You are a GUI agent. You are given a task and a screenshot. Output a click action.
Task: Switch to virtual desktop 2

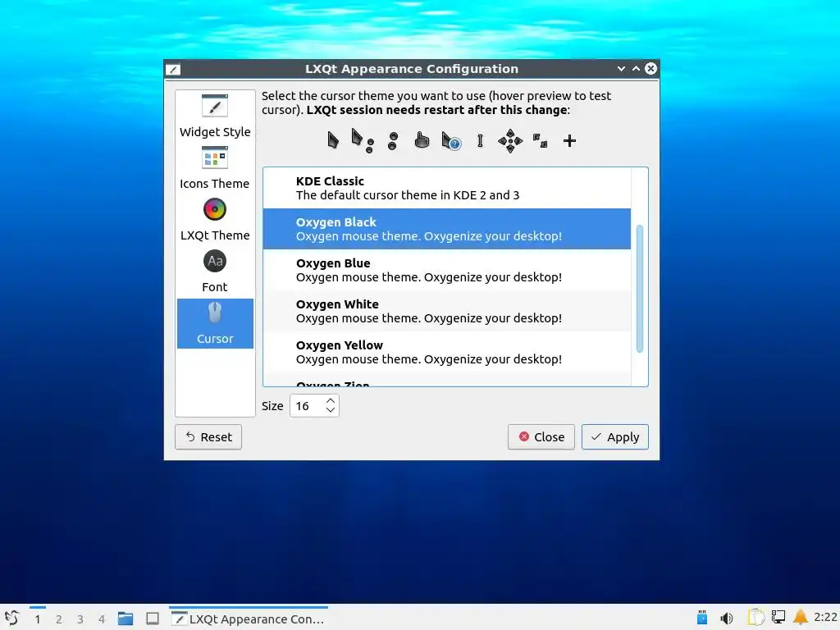coord(59,619)
